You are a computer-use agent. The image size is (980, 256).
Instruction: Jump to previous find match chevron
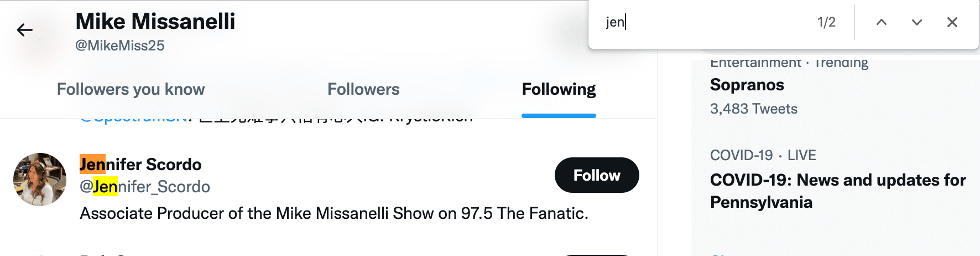(x=882, y=22)
